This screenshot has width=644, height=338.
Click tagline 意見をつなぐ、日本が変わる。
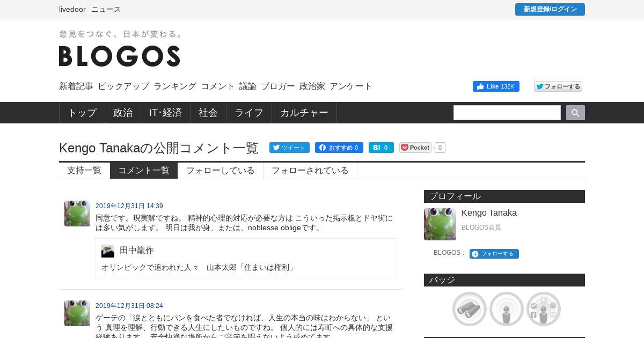[121, 34]
